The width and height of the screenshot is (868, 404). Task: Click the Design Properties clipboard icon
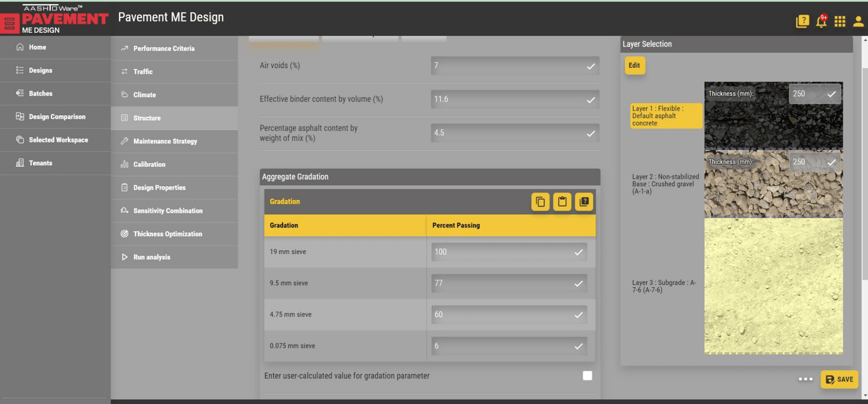124,188
